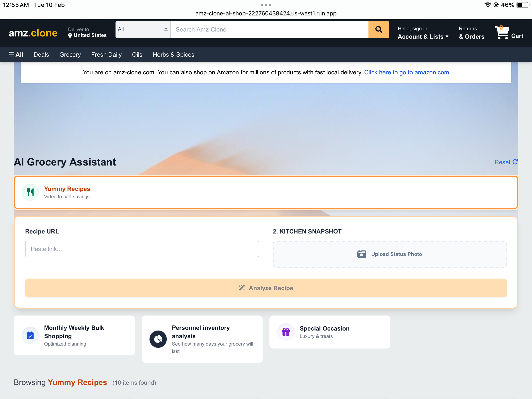Click the pie chart inventory analysis icon
This screenshot has height=399, width=532.
[x=158, y=339]
